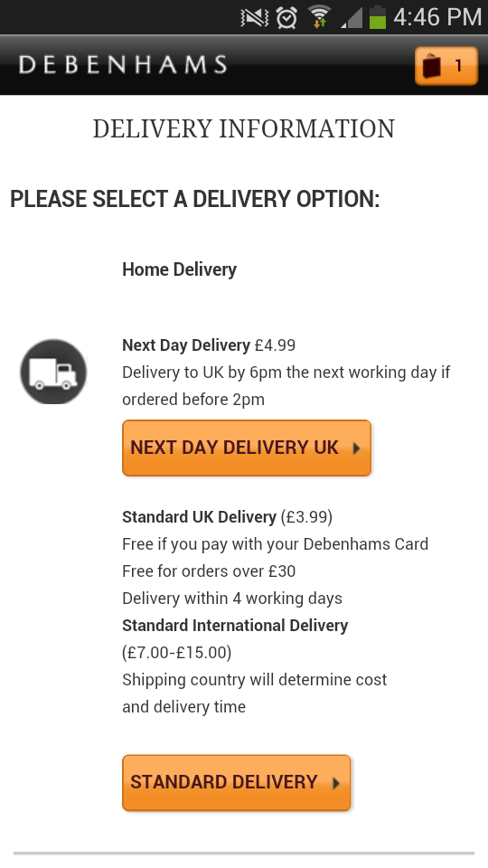The height and width of the screenshot is (868, 488).
Task: Tap the mobile signal strength icon
Action: pos(352,18)
